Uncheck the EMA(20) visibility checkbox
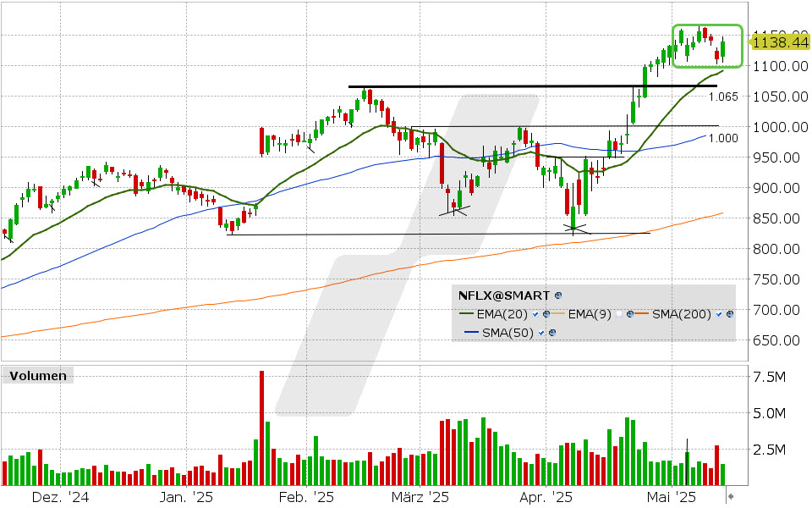This screenshot has height=508, width=812. [x=535, y=314]
